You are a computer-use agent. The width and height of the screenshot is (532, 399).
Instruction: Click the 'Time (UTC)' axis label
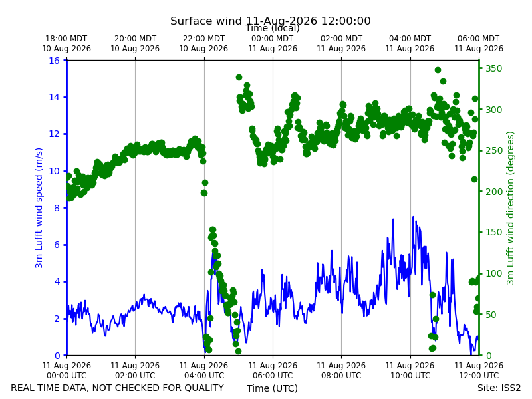coord(272,388)
